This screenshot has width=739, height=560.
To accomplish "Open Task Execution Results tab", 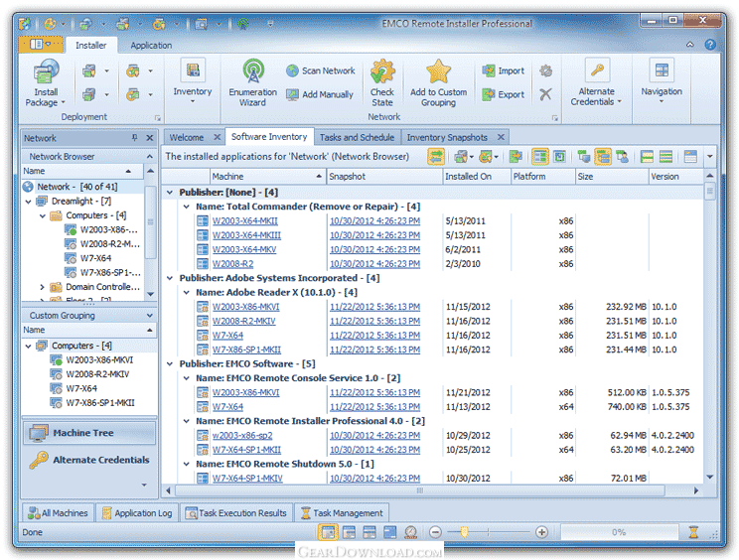I will [236, 513].
